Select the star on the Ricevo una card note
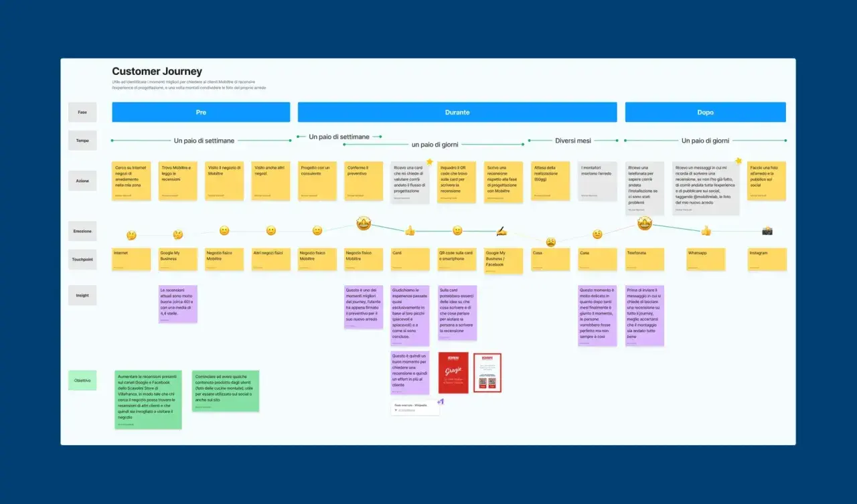The height and width of the screenshot is (504, 857). point(429,161)
